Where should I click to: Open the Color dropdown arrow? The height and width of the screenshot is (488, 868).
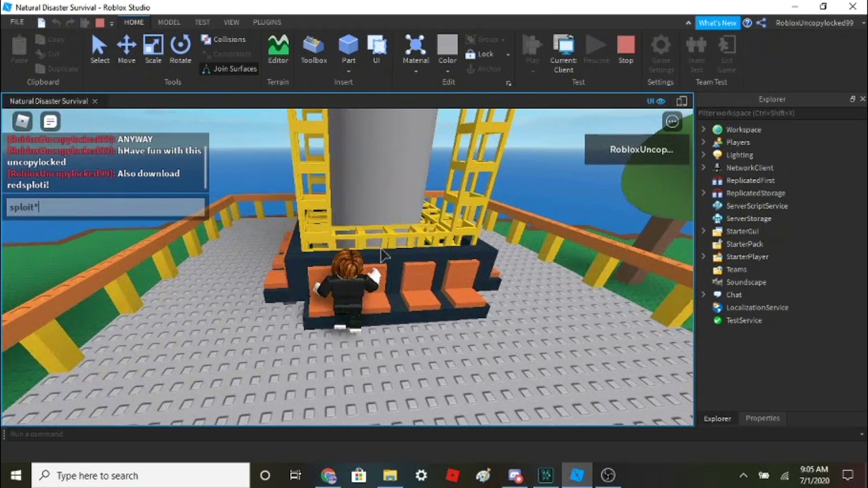(x=447, y=70)
